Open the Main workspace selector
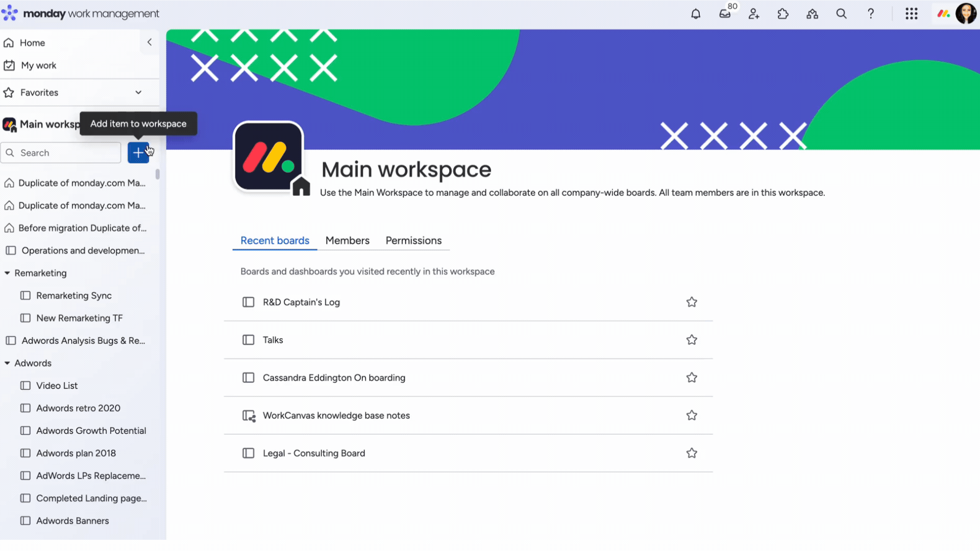The width and height of the screenshot is (980, 551). pyautogui.click(x=41, y=124)
